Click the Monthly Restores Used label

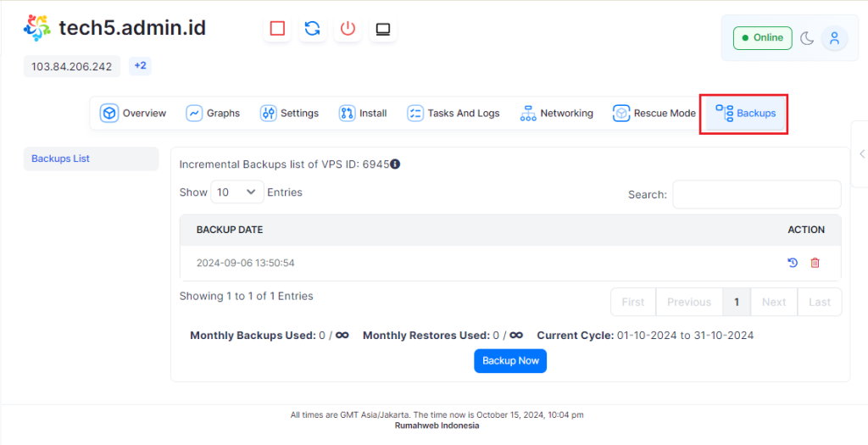pyautogui.click(x=426, y=336)
